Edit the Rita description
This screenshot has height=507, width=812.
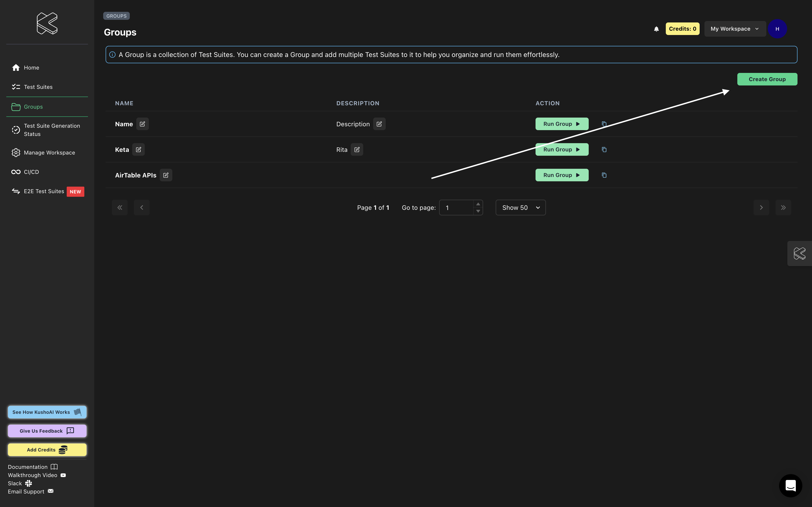pos(357,149)
